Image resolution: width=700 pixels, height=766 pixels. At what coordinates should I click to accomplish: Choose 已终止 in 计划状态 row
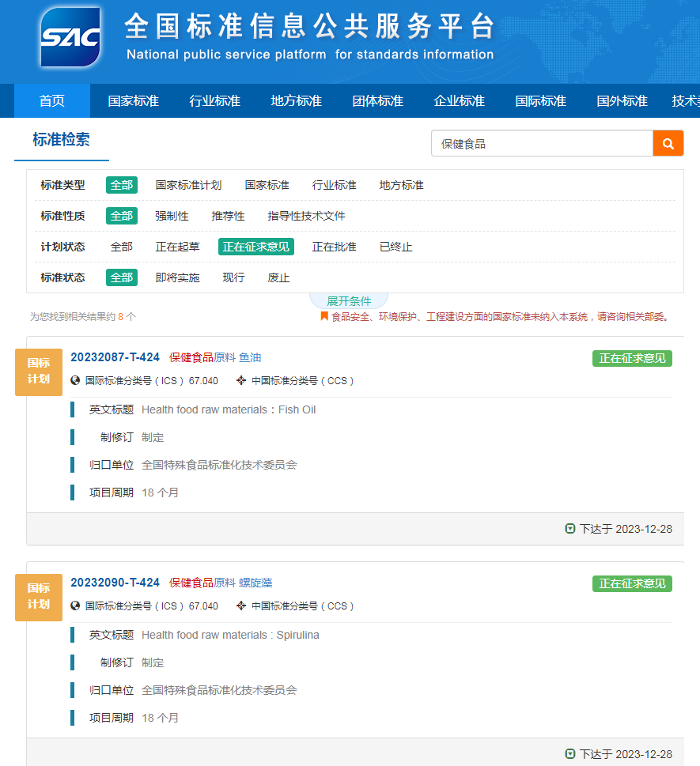coord(395,247)
